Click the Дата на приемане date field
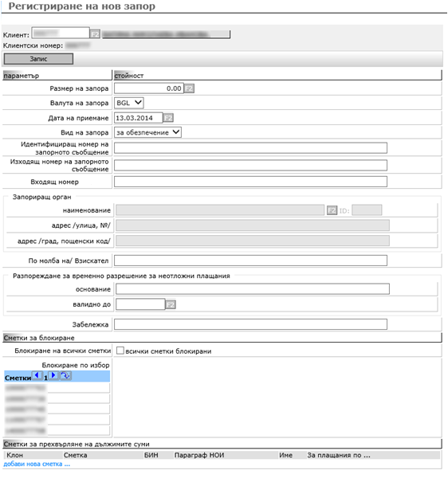 (139, 118)
